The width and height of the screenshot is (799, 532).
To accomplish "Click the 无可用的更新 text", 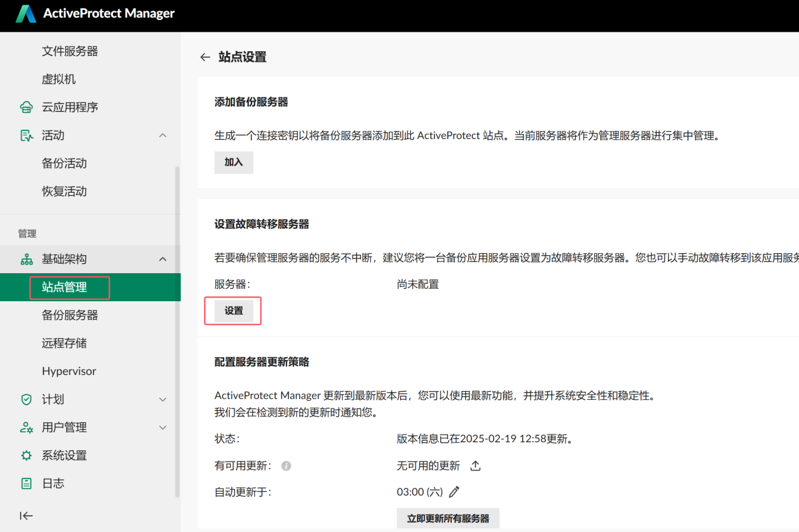I will [428, 466].
